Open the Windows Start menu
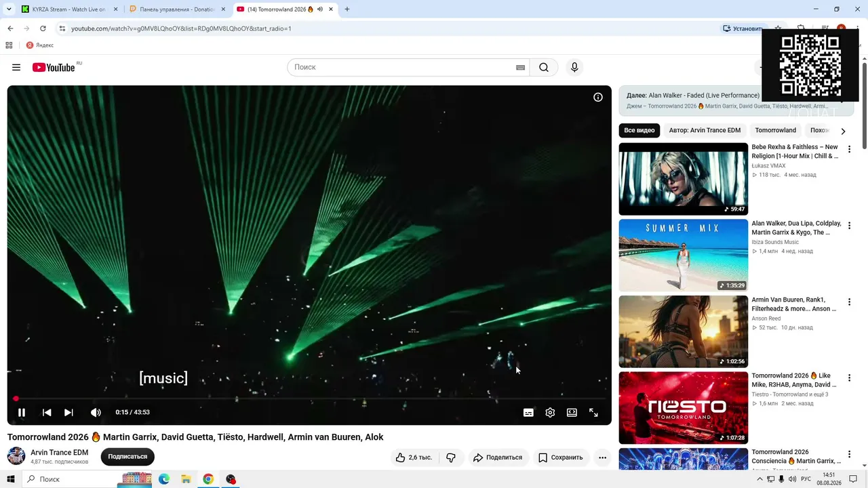 click(11, 479)
